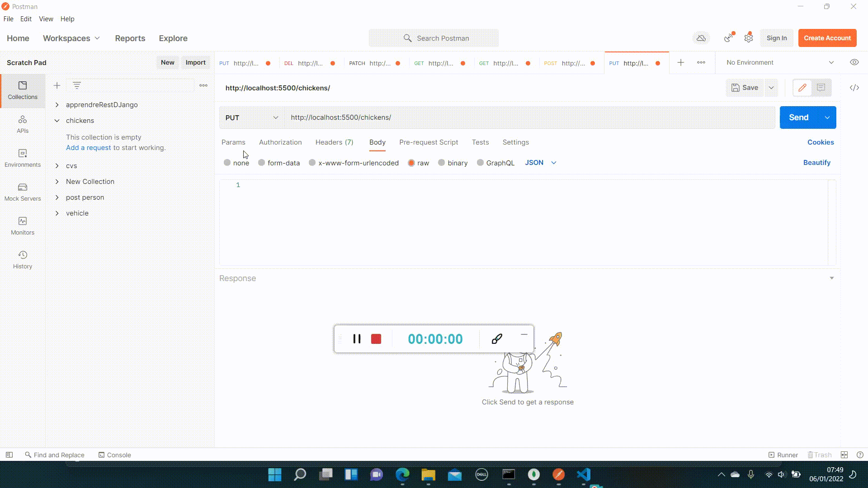
Task: Click Add a request in chickens collection
Action: pyautogui.click(x=88, y=147)
